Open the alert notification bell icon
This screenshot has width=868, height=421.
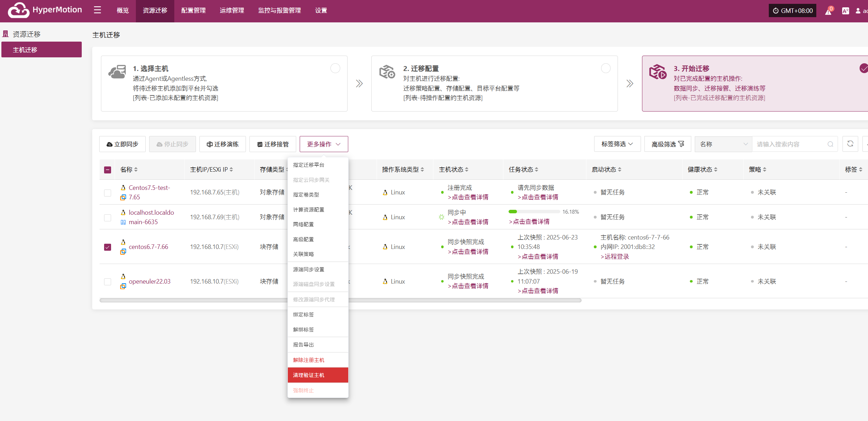pos(829,11)
